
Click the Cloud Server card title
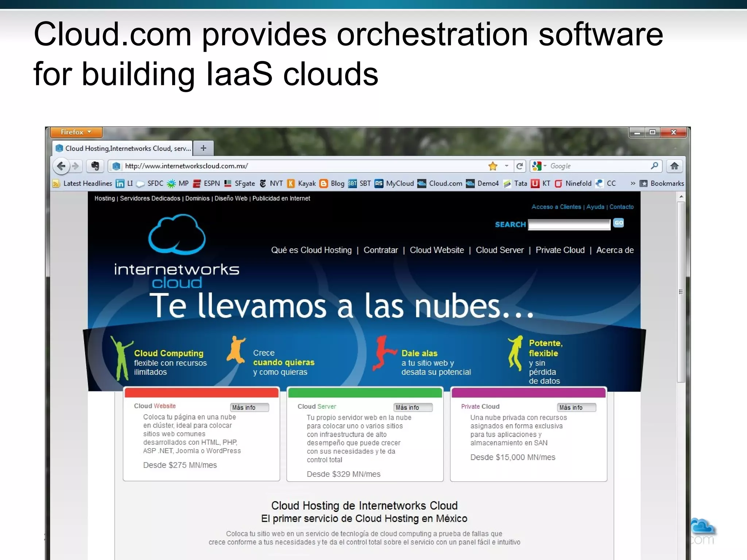click(317, 407)
